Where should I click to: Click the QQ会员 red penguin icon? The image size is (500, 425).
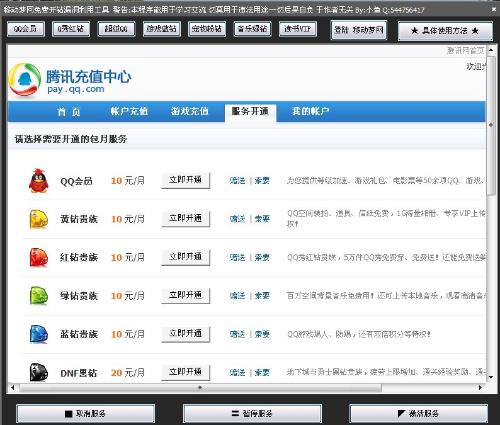point(39,181)
